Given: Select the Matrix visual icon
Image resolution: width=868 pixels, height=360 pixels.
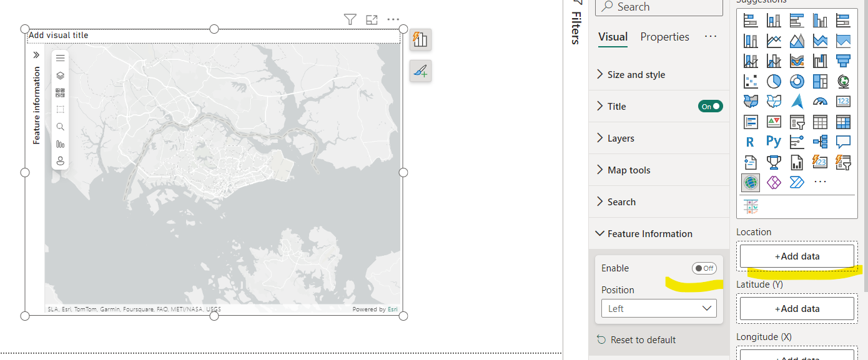Looking at the screenshot, I should (x=843, y=122).
